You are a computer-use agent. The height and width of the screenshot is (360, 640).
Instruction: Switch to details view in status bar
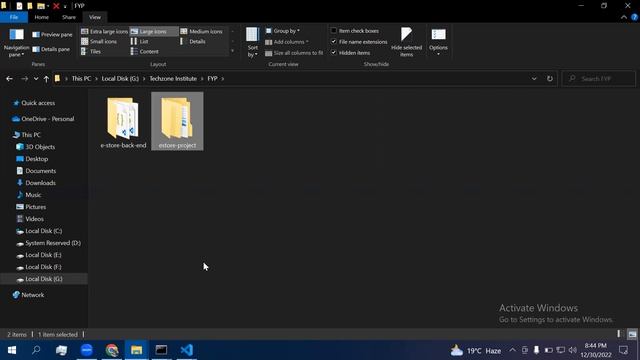619,334
